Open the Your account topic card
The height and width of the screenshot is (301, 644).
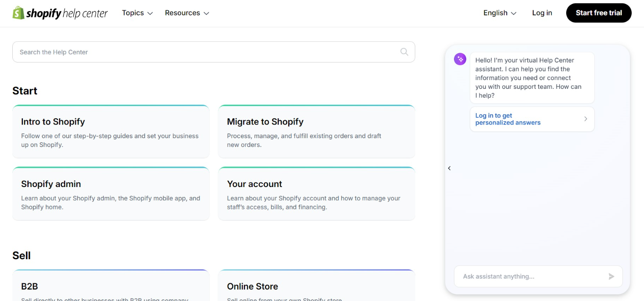(316, 194)
